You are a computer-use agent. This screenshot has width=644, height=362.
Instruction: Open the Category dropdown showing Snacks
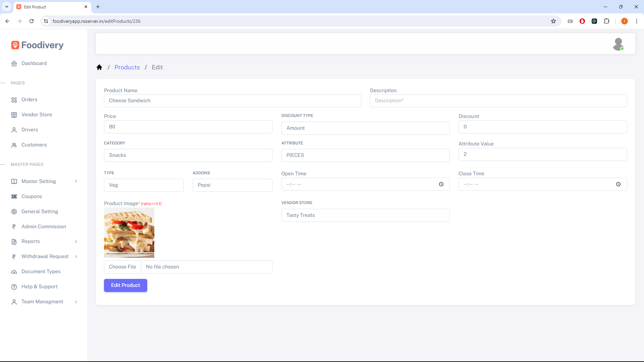(188, 155)
